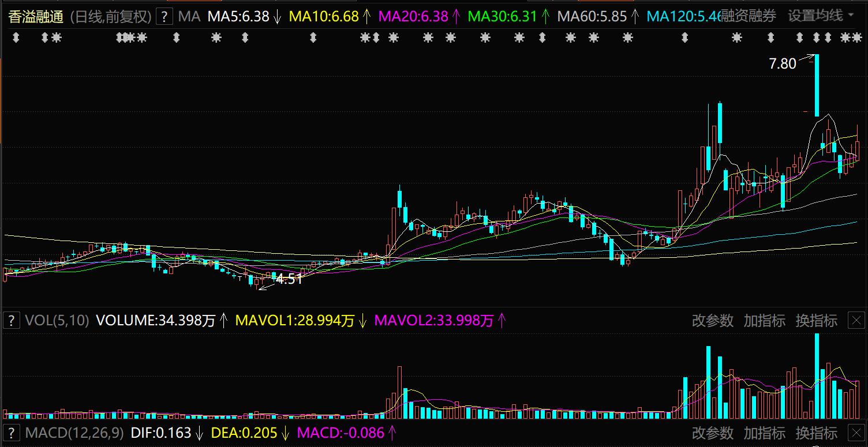Click 改参数 in the MACD panel

[712, 432]
